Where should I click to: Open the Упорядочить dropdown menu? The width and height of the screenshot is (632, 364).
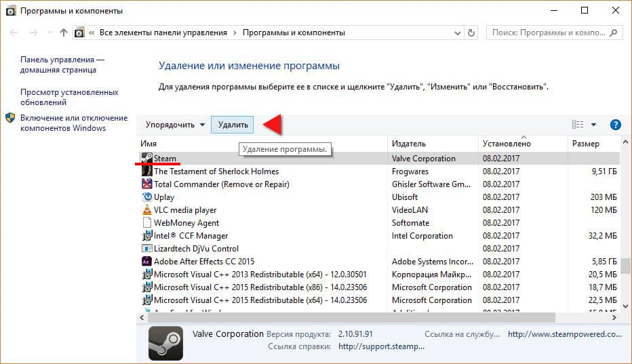pyautogui.click(x=176, y=125)
